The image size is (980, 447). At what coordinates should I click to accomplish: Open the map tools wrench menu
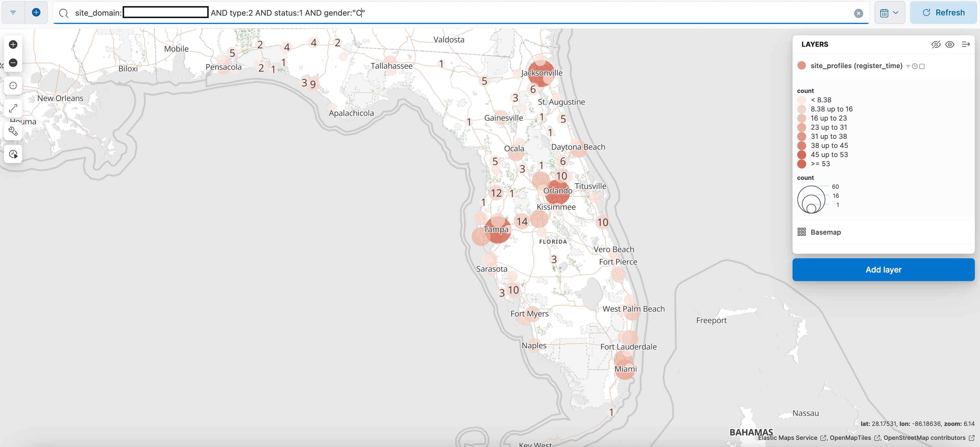13,131
